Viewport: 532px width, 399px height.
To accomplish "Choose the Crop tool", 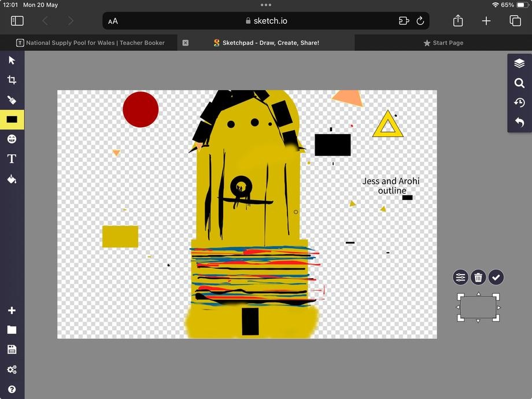I will coord(12,80).
